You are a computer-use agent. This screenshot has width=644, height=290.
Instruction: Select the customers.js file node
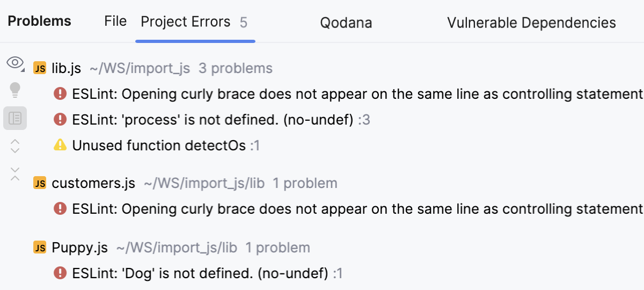tap(93, 183)
